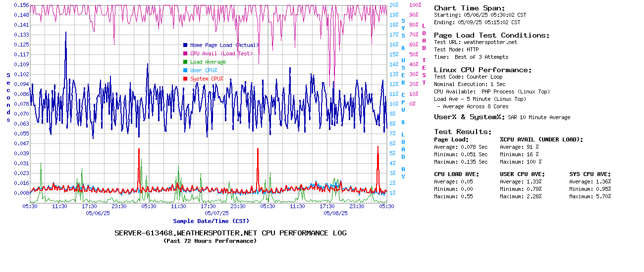
Task: Click the red System CPU% legend swatch
Action: click(185, 79)
